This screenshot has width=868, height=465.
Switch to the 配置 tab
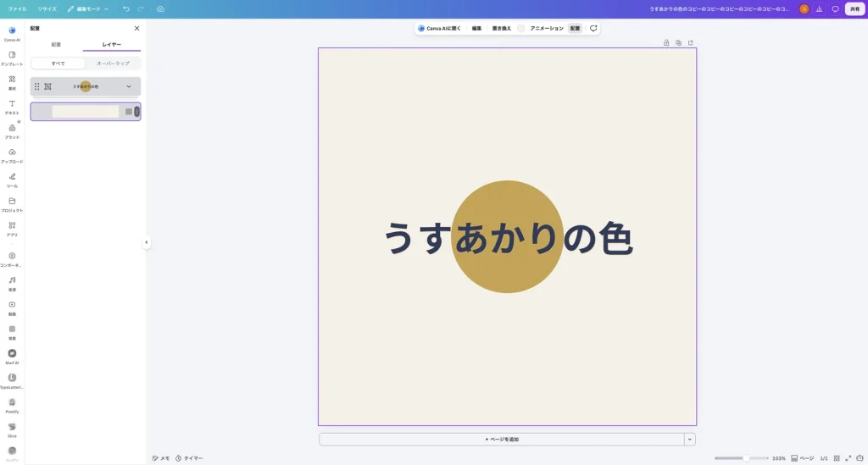pos(56,44)
